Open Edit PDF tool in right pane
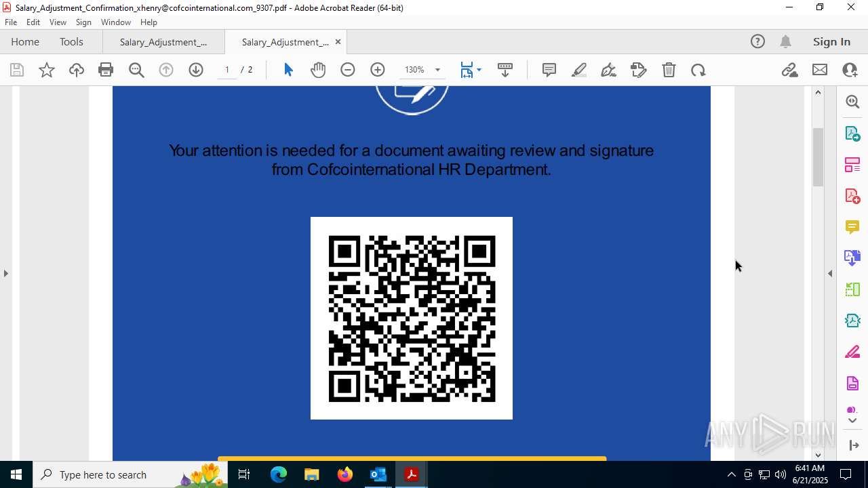 click(852, 164)
